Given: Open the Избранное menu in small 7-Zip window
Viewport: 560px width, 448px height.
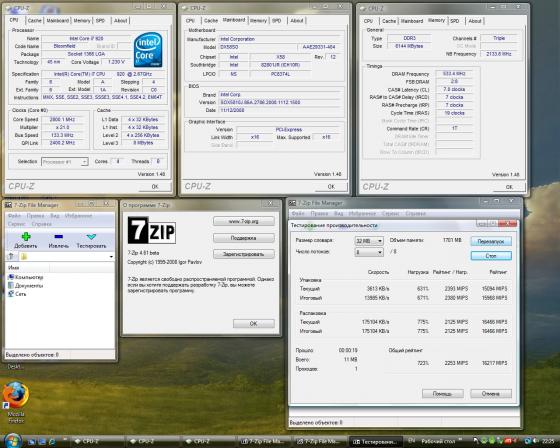Looking at the screenshot, I should pos(78,216).
